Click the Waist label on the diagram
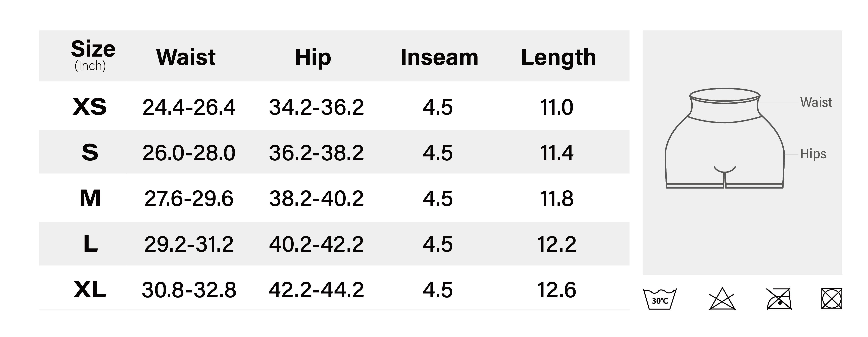 [x=816, y=102]
